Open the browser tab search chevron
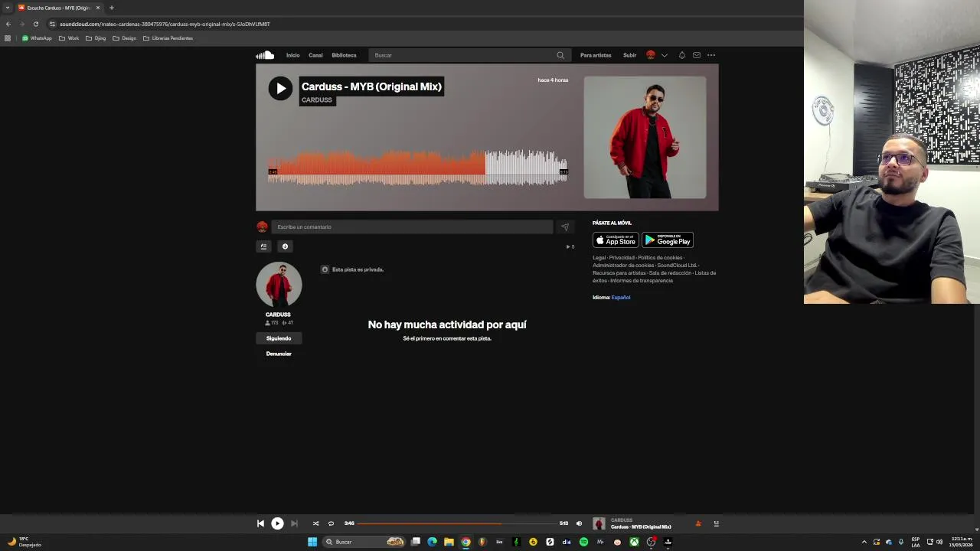This screenshot has height=551, width=980. pyautogui.click(x=8, y=8)
